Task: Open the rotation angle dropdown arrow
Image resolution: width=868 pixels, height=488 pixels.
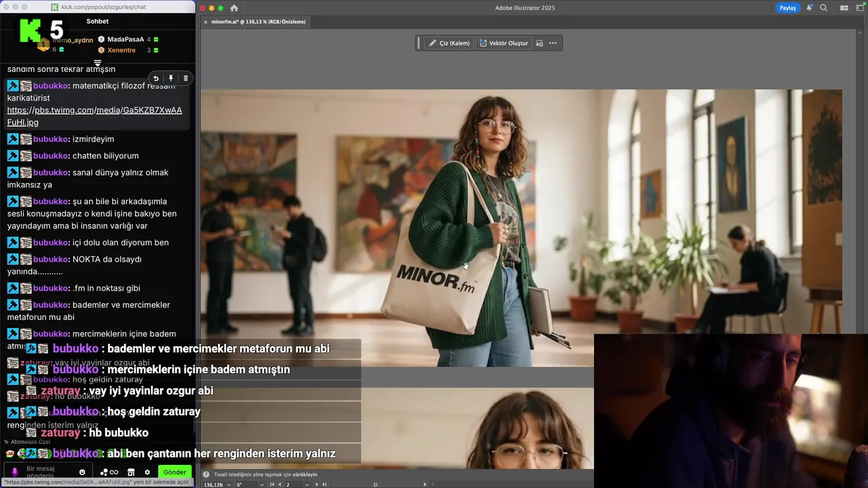Action: pyautogui.click(x=262, y=485)
